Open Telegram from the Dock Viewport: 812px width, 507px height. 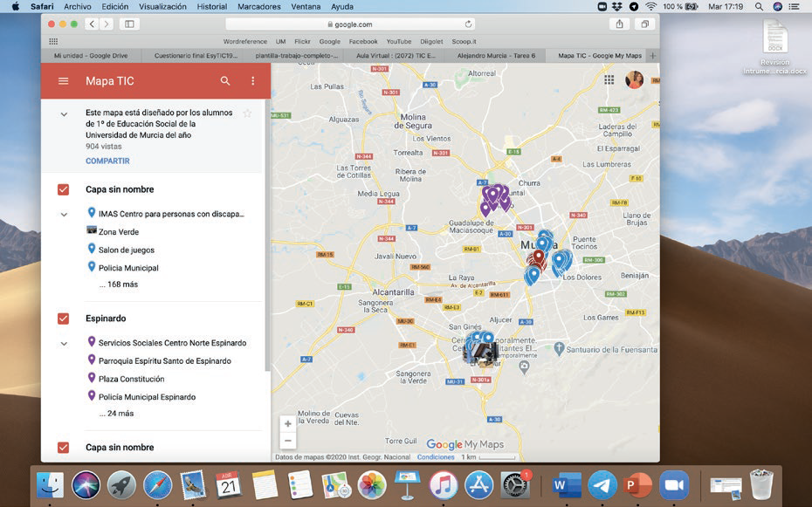602,485
